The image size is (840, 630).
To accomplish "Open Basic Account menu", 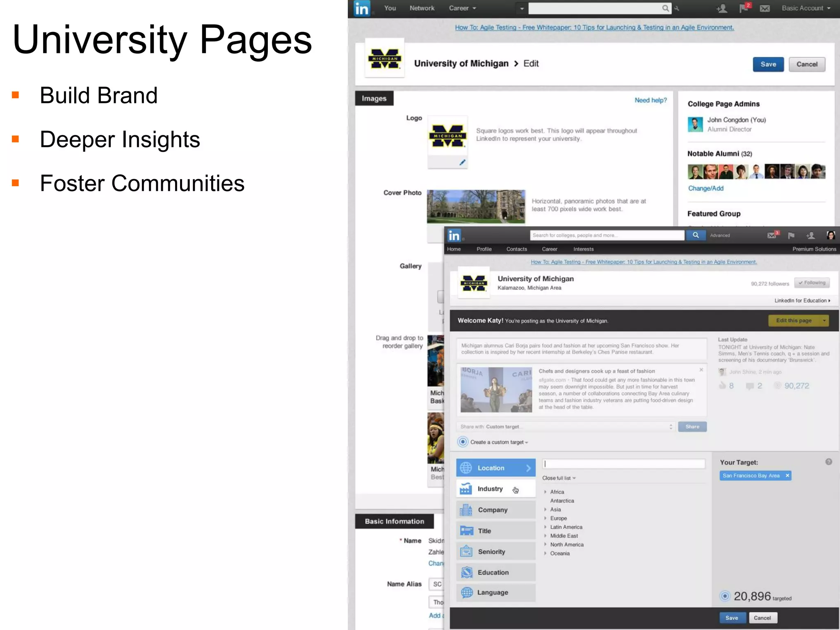I will (x=806, y=8).
